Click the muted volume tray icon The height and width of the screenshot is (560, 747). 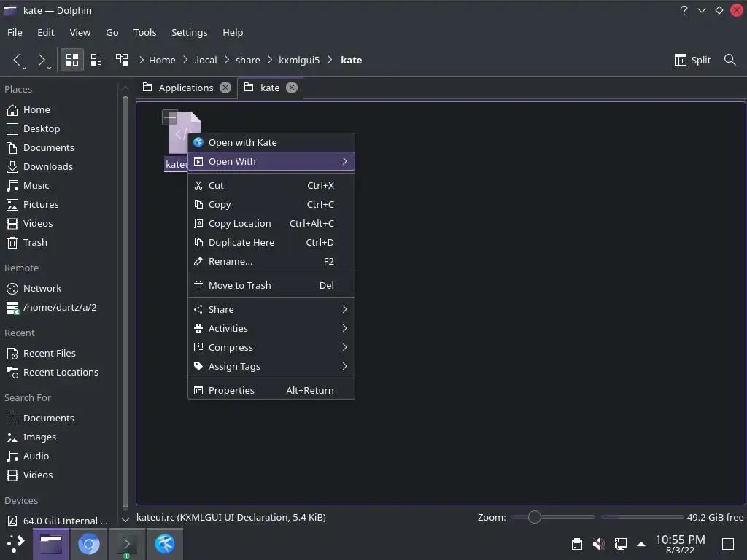pos(598,543)
